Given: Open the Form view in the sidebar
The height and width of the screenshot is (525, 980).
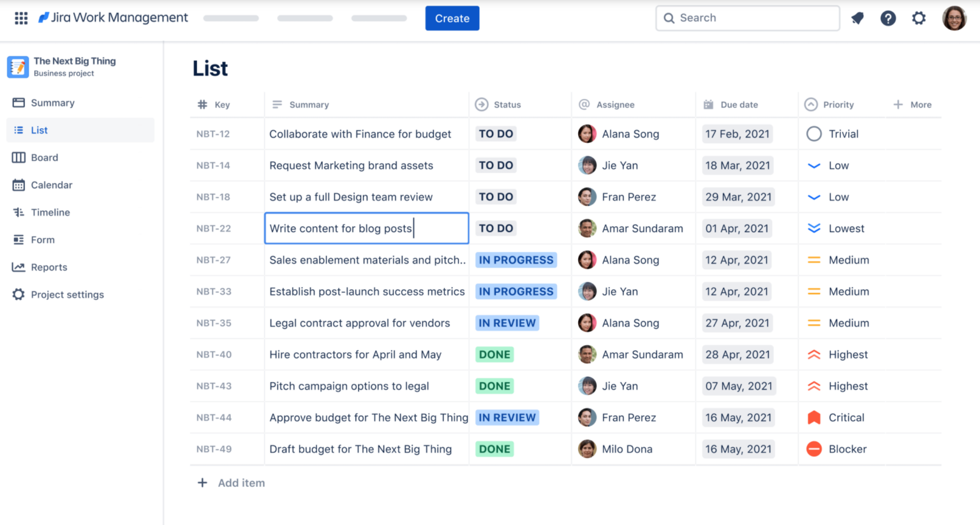Looking at the screenshot, I should (42, 240).
